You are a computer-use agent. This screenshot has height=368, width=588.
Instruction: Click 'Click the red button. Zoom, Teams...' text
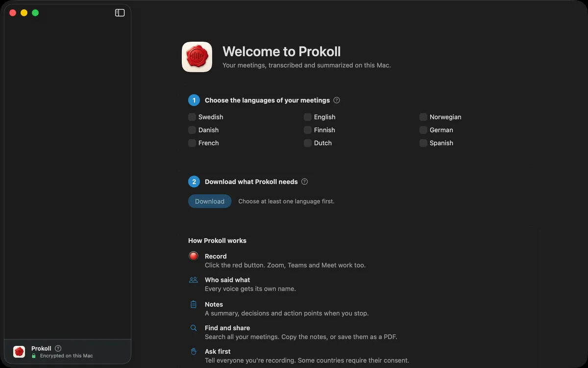tap(285, 265)
